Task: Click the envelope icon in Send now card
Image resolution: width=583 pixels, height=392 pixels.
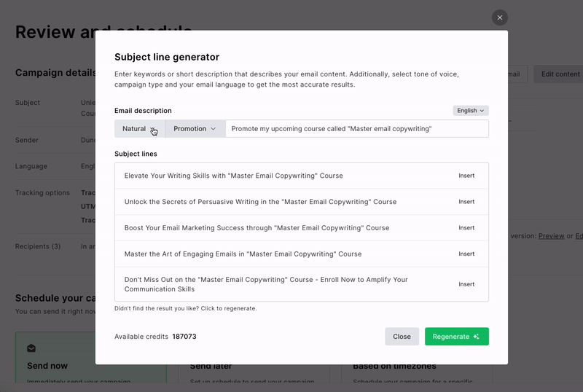Action: (x=31, y=348)
